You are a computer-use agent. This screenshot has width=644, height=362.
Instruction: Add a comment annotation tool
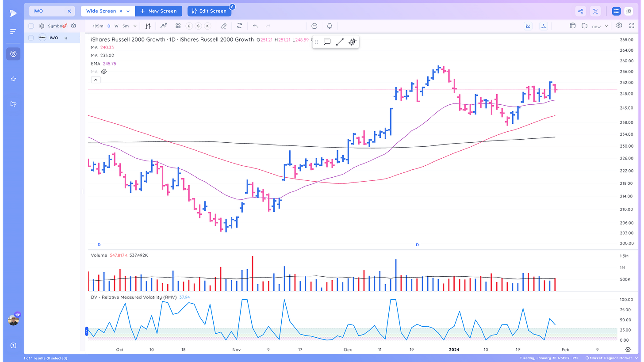coord(327,42)
